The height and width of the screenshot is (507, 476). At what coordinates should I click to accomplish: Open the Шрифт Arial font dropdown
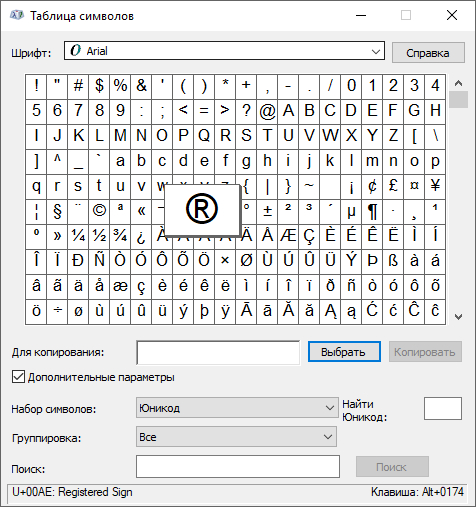point(224,51)
